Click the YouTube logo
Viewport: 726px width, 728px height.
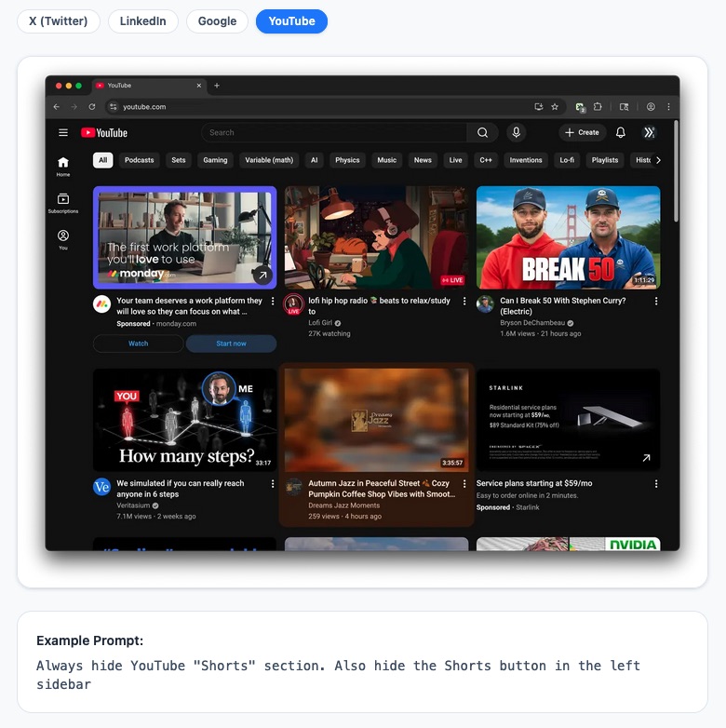pyautogui.click(x=104, y=133)
